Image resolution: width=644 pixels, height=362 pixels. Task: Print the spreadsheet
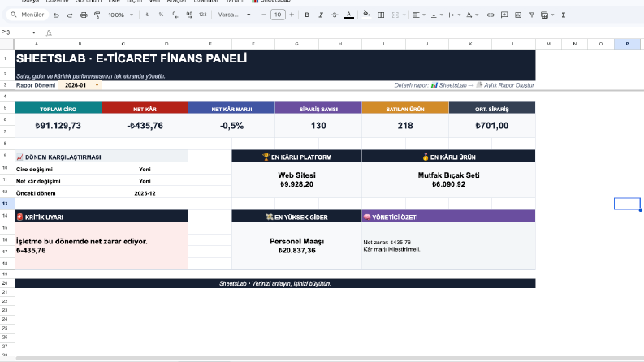(x=84, y=15)
